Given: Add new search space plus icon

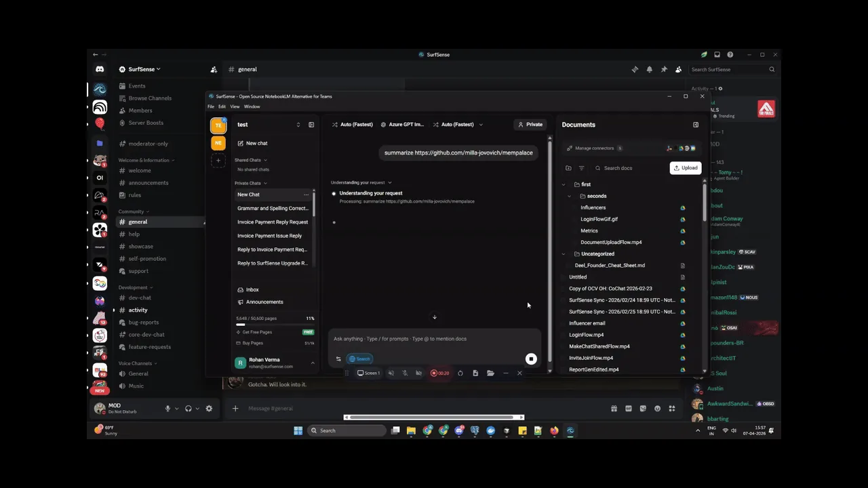Looking at the screenshot, I should [x=218, y=161].
